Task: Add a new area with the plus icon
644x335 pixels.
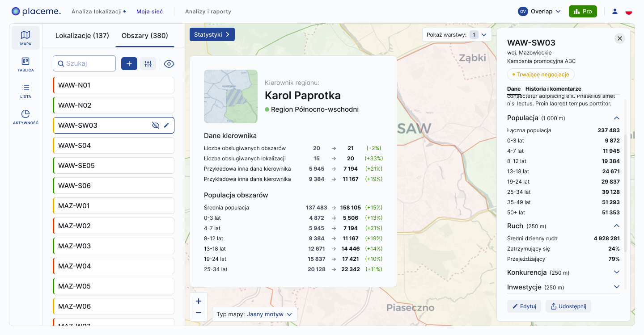Action: click(x=129, y=63)
